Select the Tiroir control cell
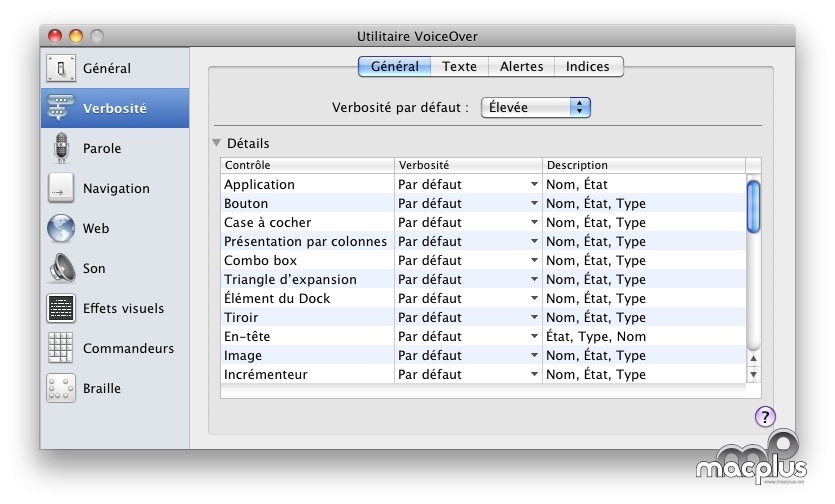The width and height of the screenshot is (835, 504). click(x=307, y=318)
